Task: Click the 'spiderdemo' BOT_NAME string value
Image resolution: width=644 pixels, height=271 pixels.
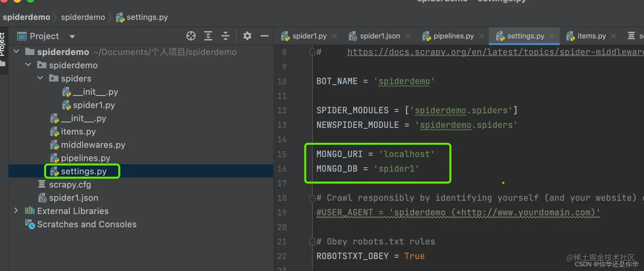Action: point(404,81)
